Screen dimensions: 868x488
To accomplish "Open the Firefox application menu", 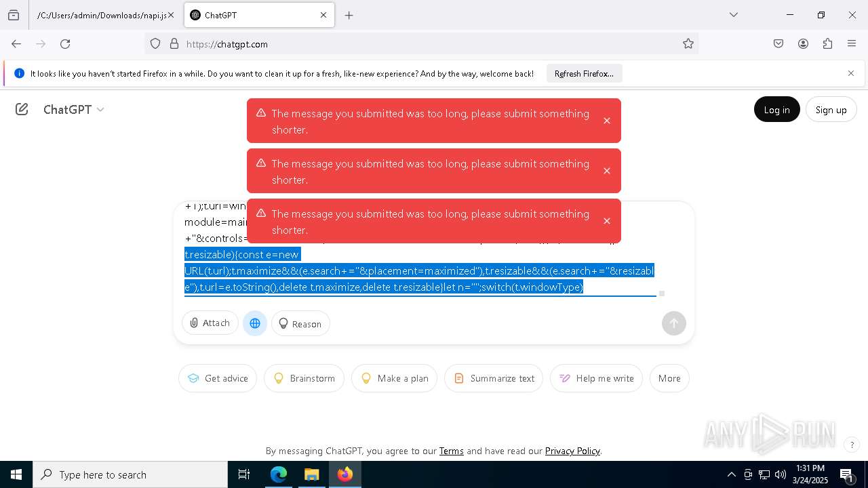I will tap(852, 44).
